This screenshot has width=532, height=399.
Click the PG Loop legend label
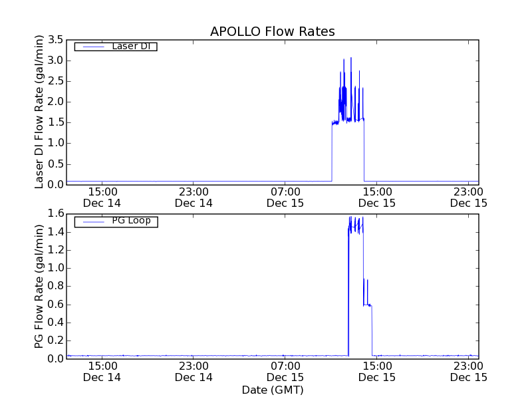pos(131,221)
